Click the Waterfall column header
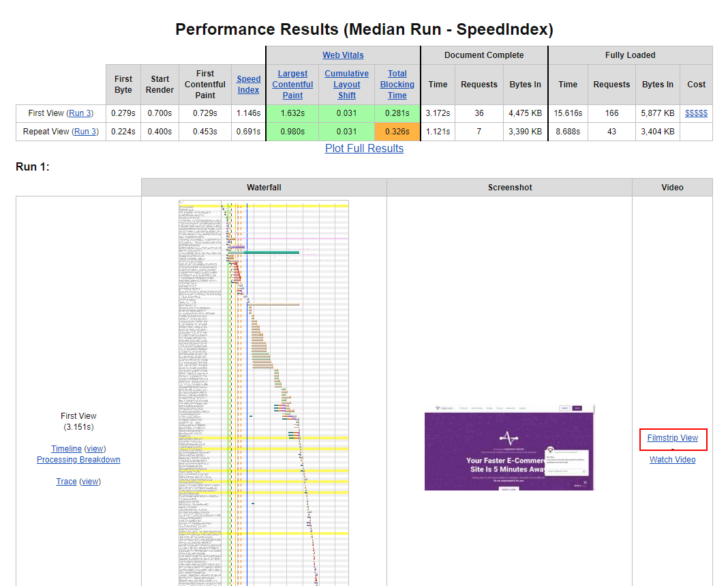 click(264, 188)
